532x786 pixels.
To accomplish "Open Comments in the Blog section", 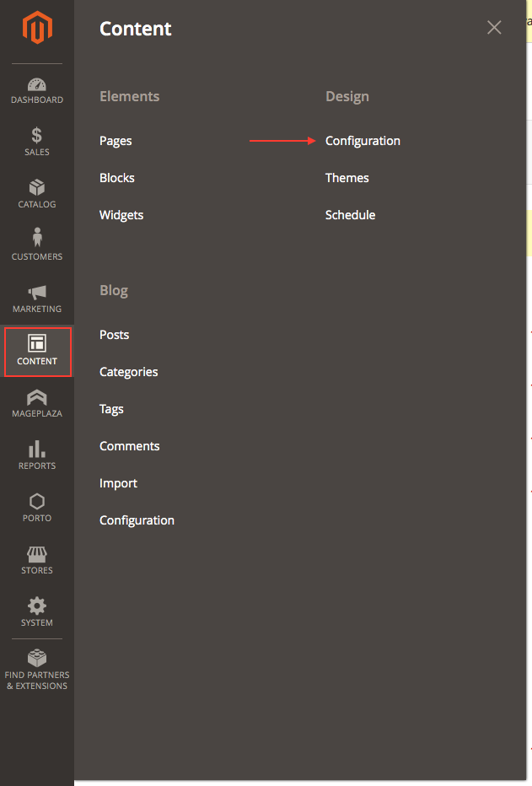I will 129,446.
